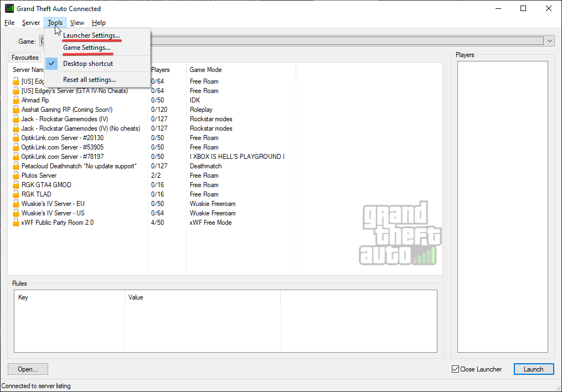This screenshot has height=392, width=562.
Task: Expand the Game dropdown arrow
Action: coord(549,41)
